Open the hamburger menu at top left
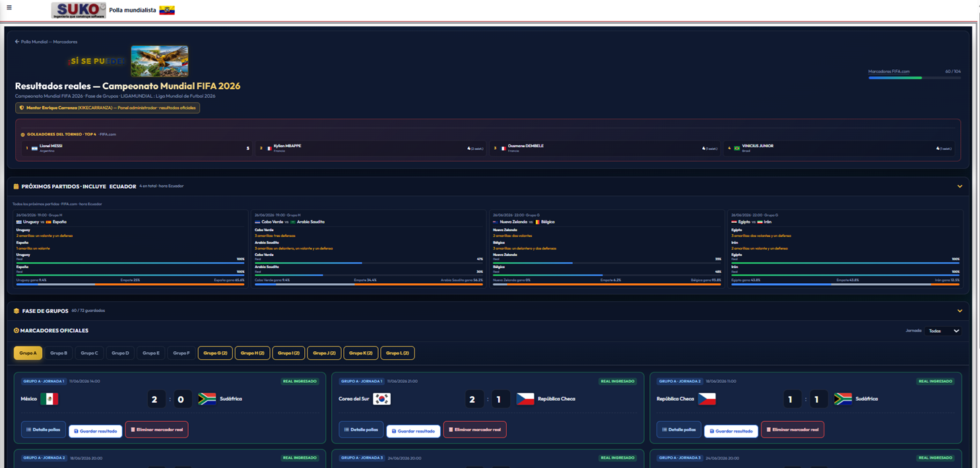Viewport: 980px width, 468px height. click(9, 8)
